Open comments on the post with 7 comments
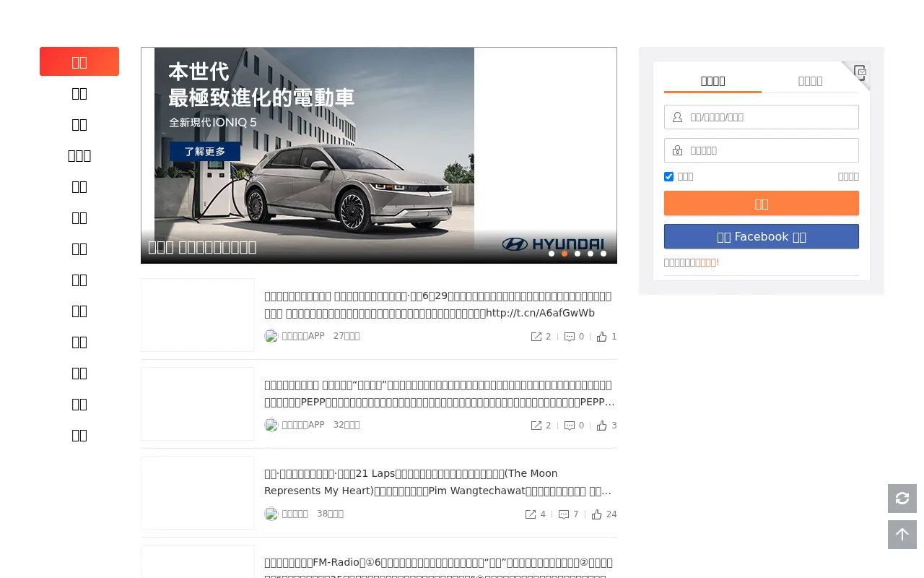Image resolution: width=924 pixels, height=578 pixels. 564,514
